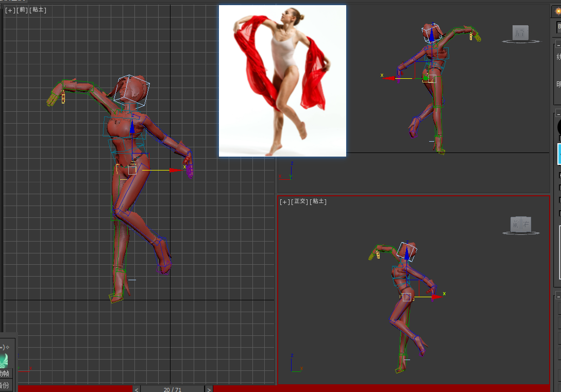Collapse the bottom rollout in command panel
Viewport: 561px width, 392px height.
point(558,297)
